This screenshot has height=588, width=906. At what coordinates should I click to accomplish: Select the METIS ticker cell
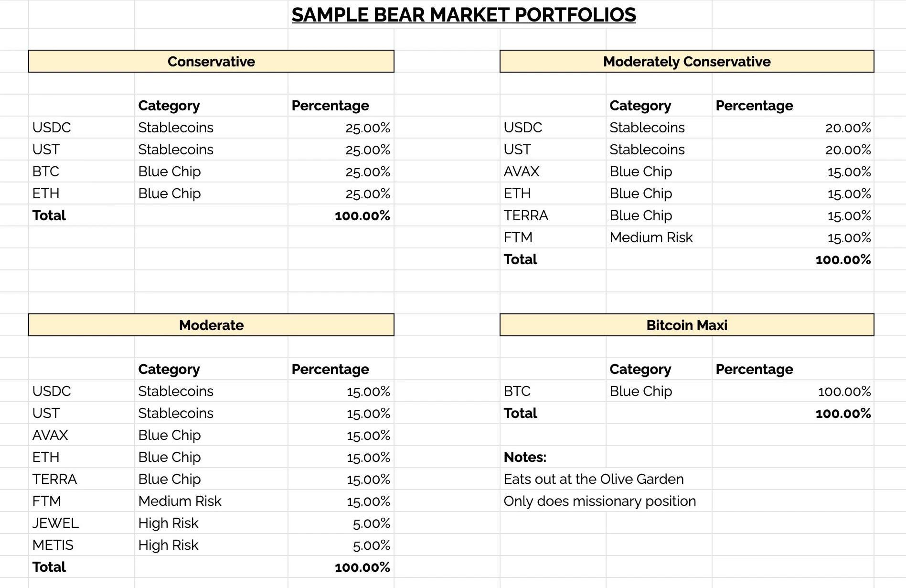click(53, 545)
